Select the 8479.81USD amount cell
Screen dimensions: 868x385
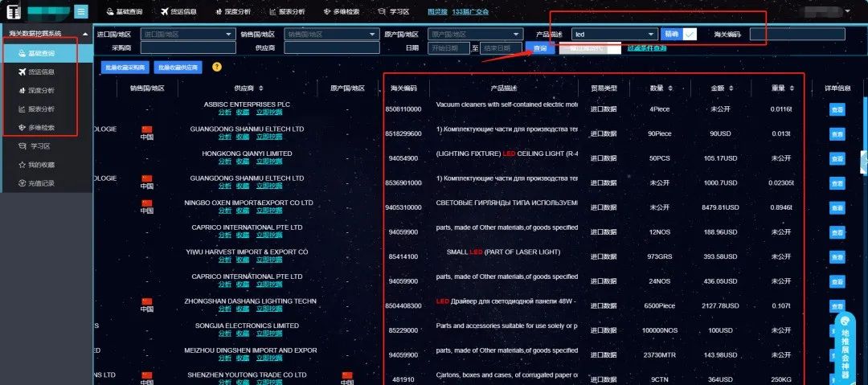click(720, 207)
